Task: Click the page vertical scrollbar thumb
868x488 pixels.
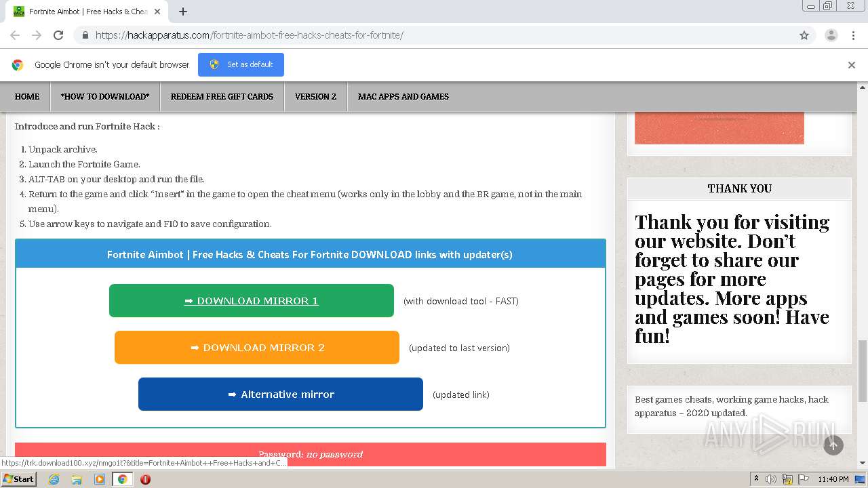Action: 863,371
